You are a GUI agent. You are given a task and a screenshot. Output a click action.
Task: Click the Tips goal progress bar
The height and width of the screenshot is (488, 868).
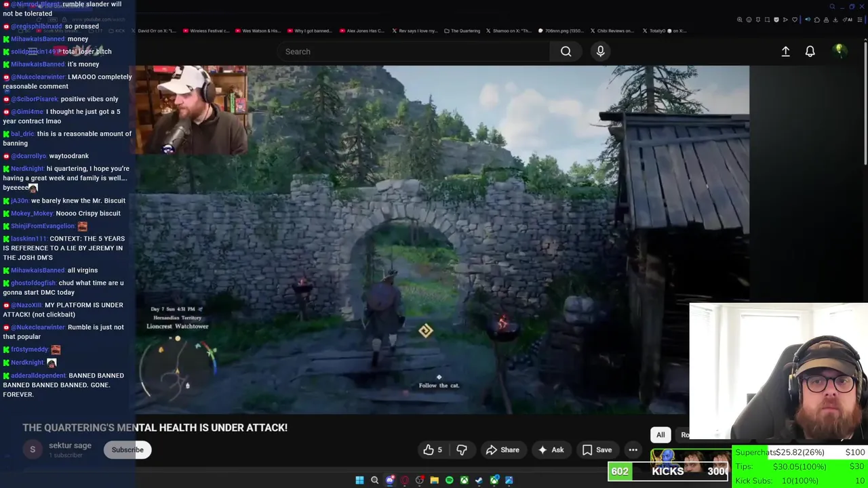click(800, 466)
